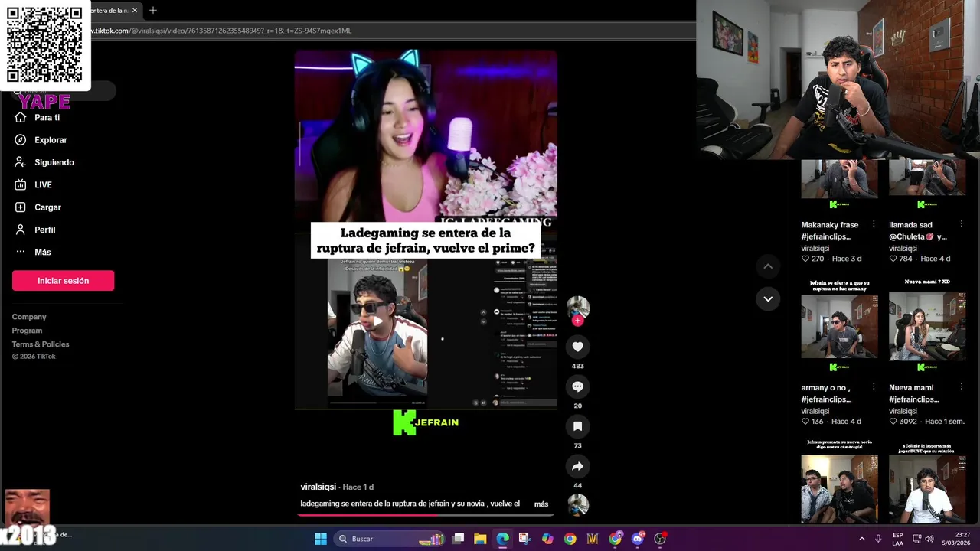
Task: Switch to Microsoft Edge on the taskbar
Action: (502, 539)
